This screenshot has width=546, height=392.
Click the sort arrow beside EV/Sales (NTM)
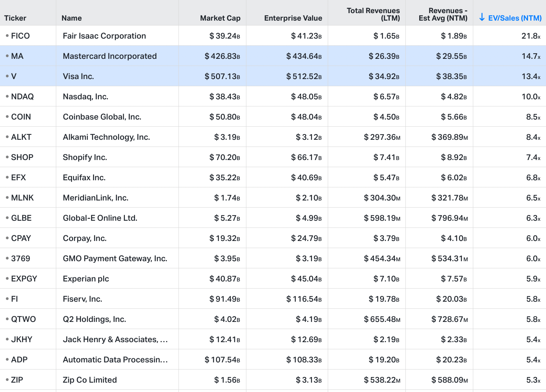[x=482, y=18]
